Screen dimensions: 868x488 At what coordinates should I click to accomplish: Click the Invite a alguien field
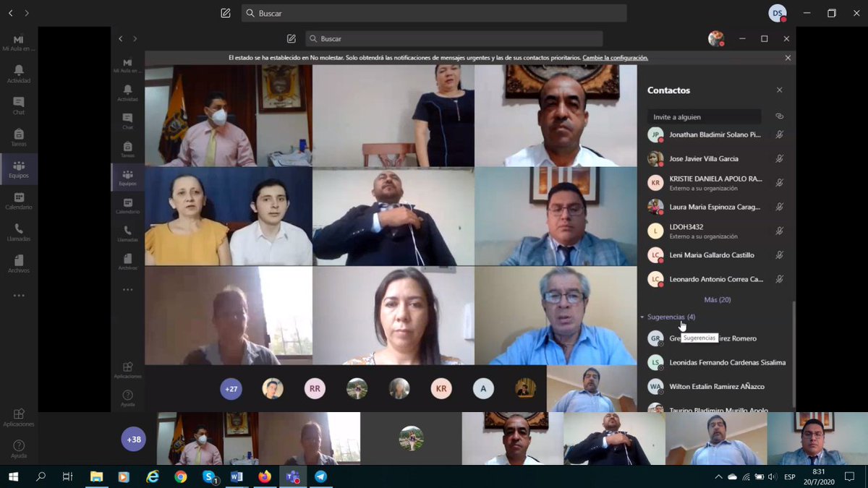[x=704, y=116]
